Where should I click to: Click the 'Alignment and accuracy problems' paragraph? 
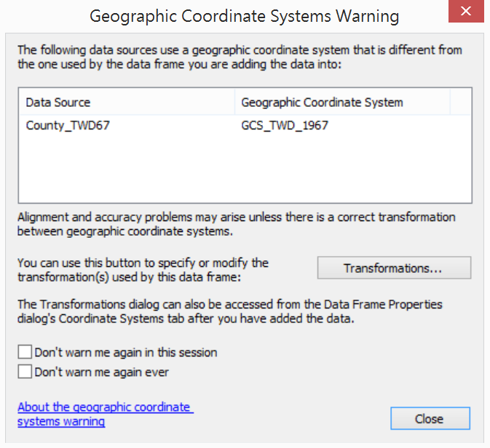click(236, 224)
